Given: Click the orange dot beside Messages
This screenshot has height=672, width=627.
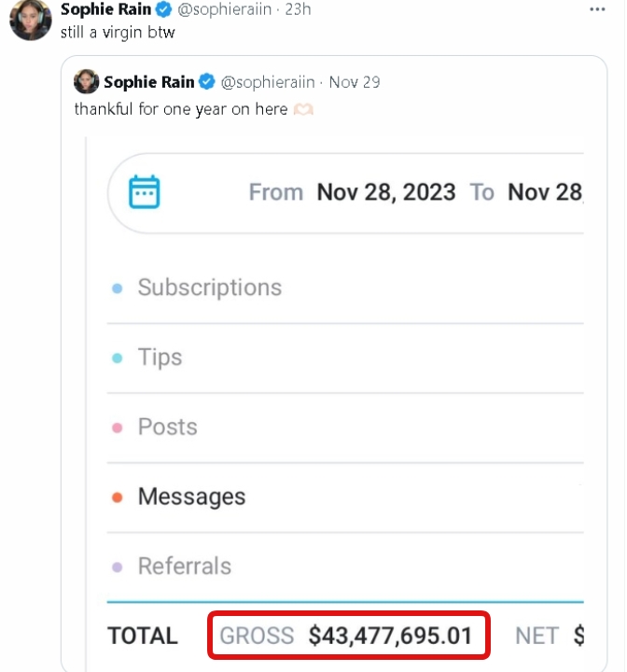Looking at the screenshot, I should [x=117, y=497].
